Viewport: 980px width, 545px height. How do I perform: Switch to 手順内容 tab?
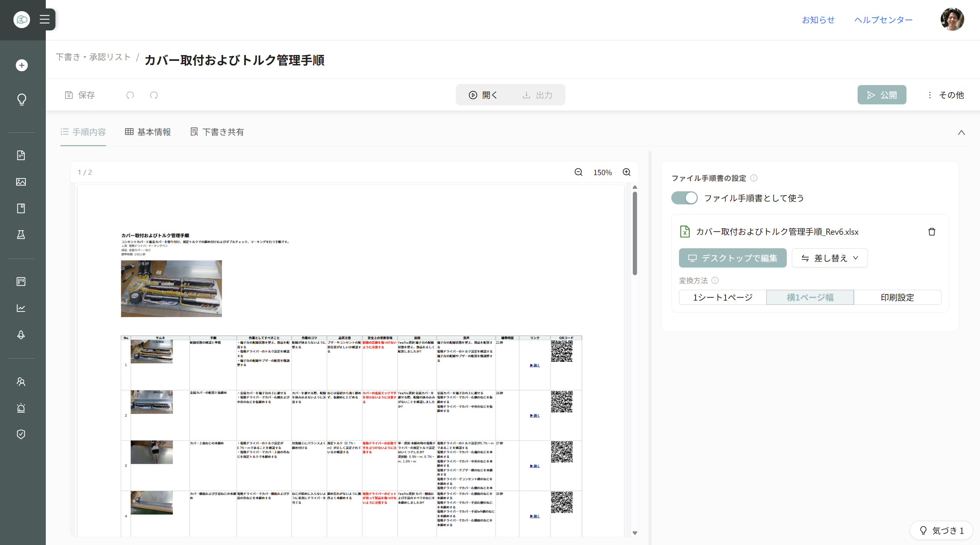(83, 132)
